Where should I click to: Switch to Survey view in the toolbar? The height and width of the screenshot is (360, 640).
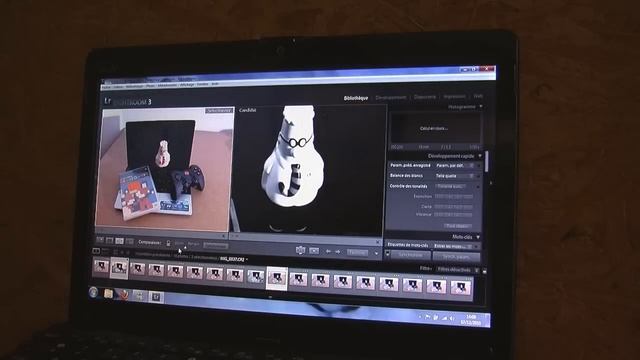coord(129,242)
